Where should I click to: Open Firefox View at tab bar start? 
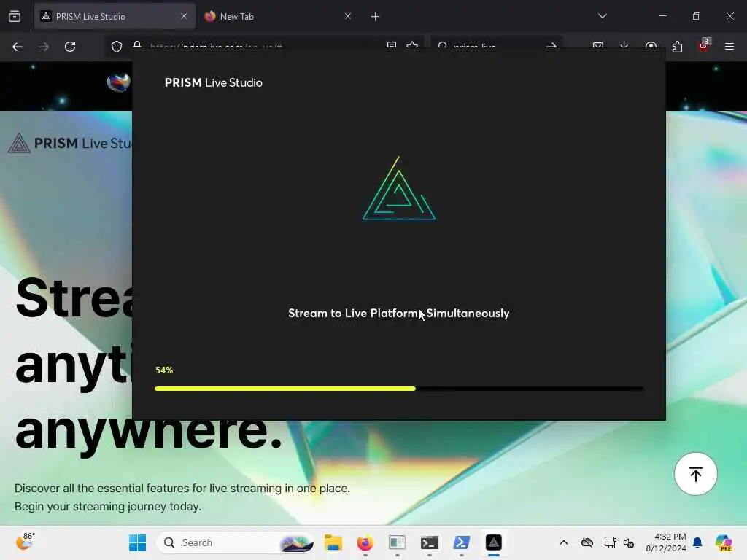tap(15, 17)
